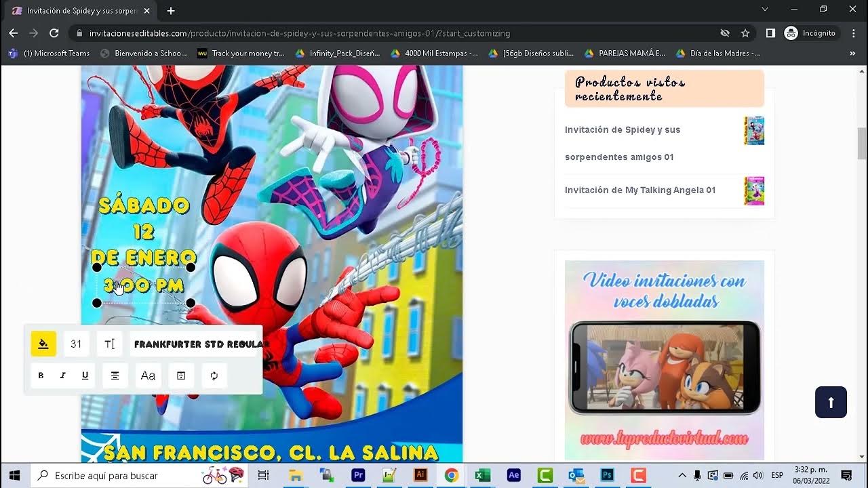The image size is (868, 488).
Task: Launch Adobe After Effects from taskbar
Action: point(514,475)
